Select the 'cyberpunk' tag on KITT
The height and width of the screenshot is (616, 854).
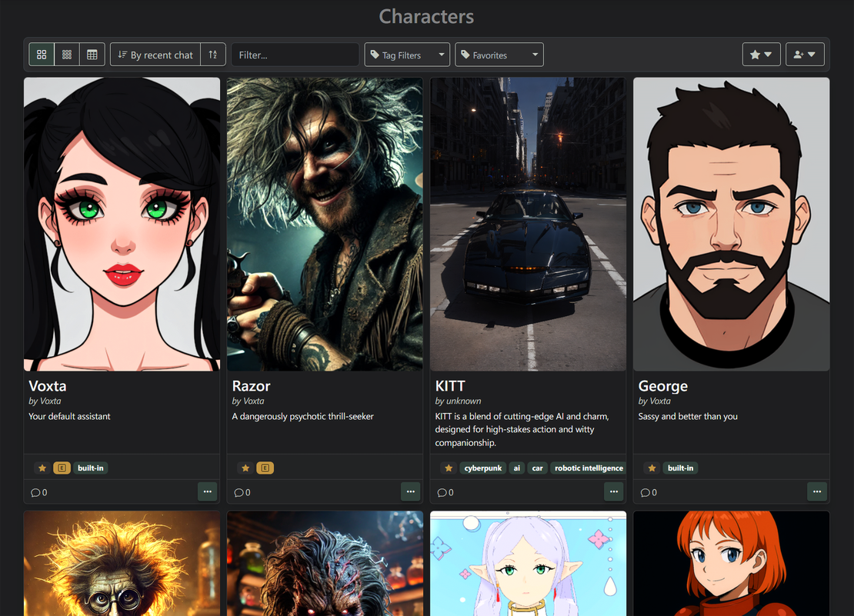[482, 468]
